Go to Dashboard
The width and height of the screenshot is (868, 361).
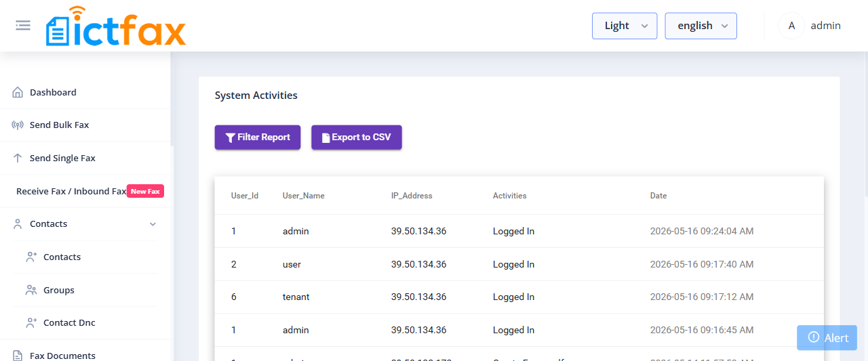(x=53, y=92)
